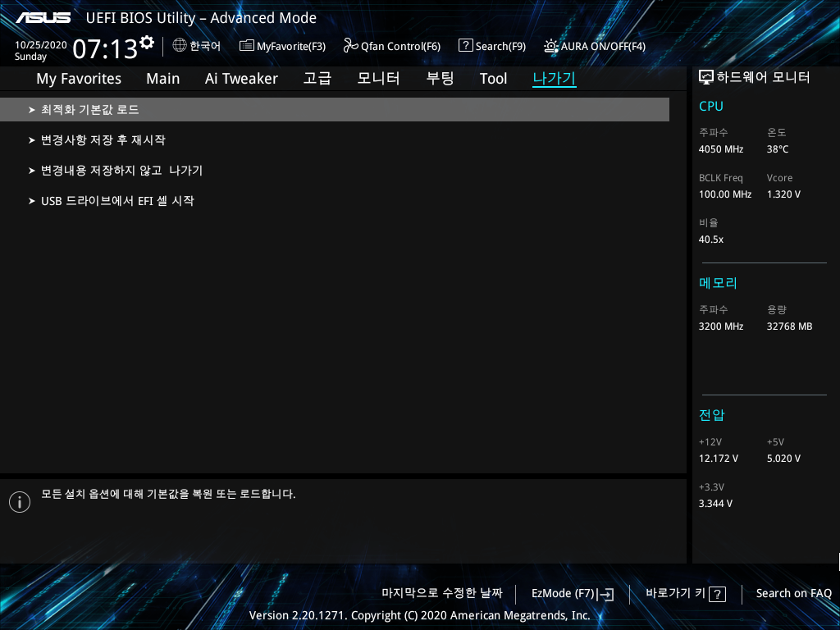This screenshot has height=630, width=840.
Task: Click the hardware monitor screen icon
Action: click(x=706, y=78)
